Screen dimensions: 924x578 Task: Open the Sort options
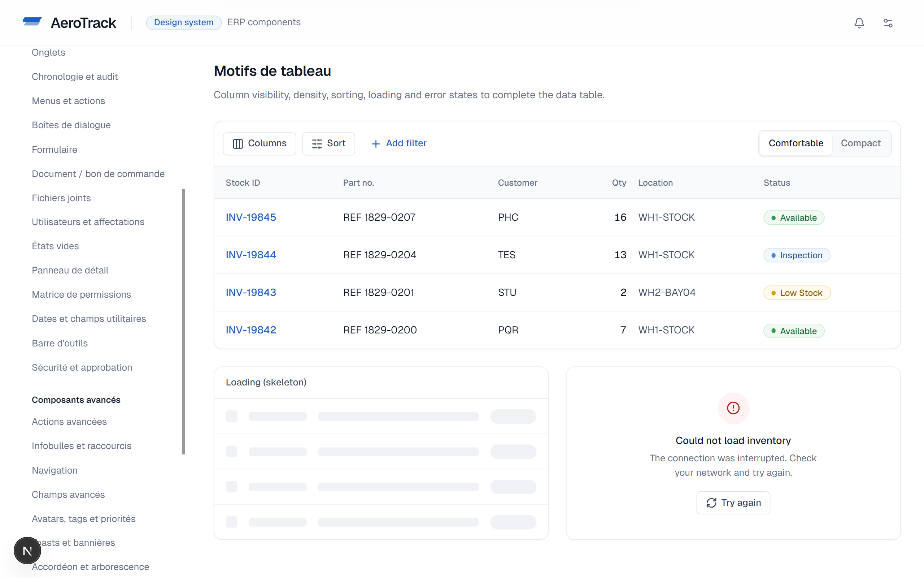[x=328, y=143]
